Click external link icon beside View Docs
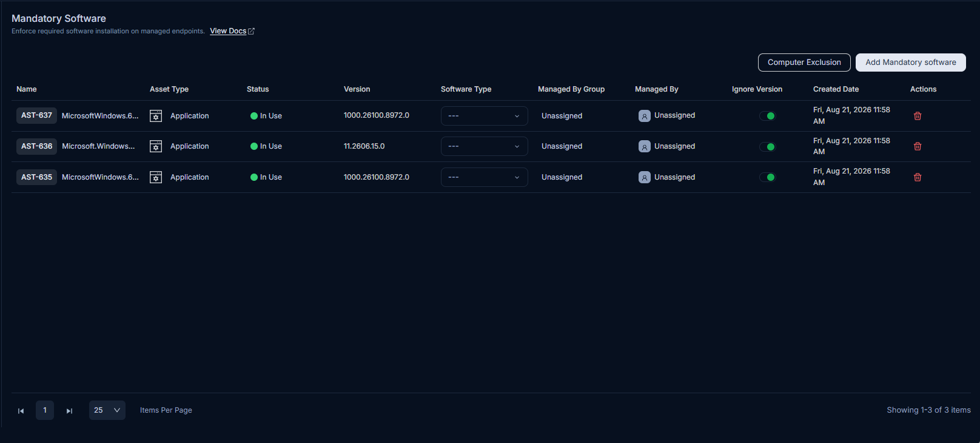 tap(252, 31)
